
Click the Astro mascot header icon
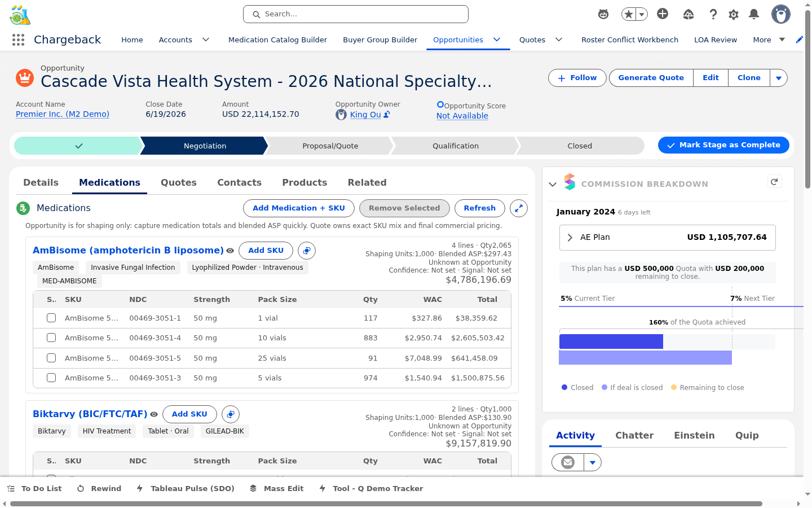[603, 14]
